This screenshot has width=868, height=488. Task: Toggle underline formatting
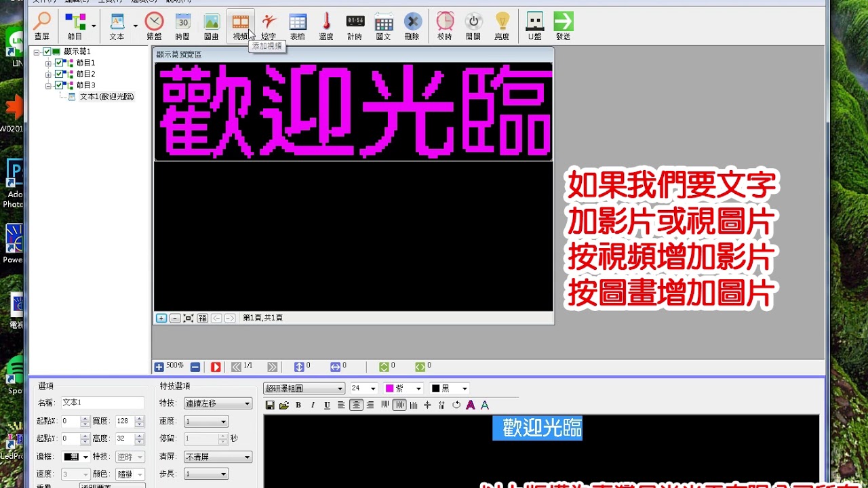pyautogui.click(x=327, y=405)
